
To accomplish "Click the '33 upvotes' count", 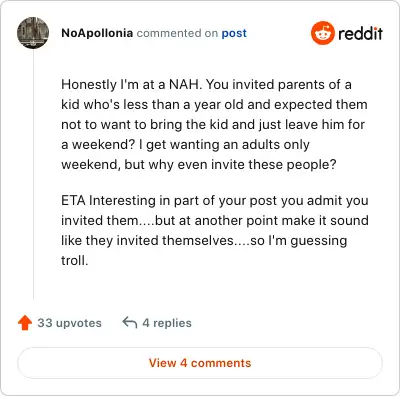I will (69, 323).
